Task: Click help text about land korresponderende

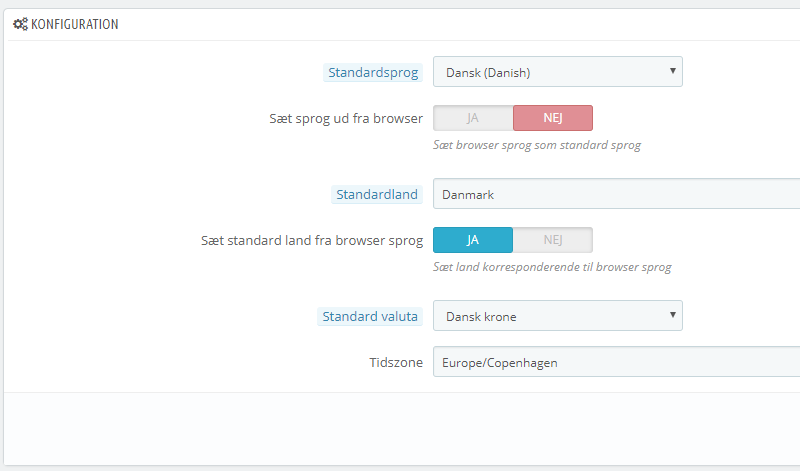Action: pyautogui.click(x=552, y=267)
